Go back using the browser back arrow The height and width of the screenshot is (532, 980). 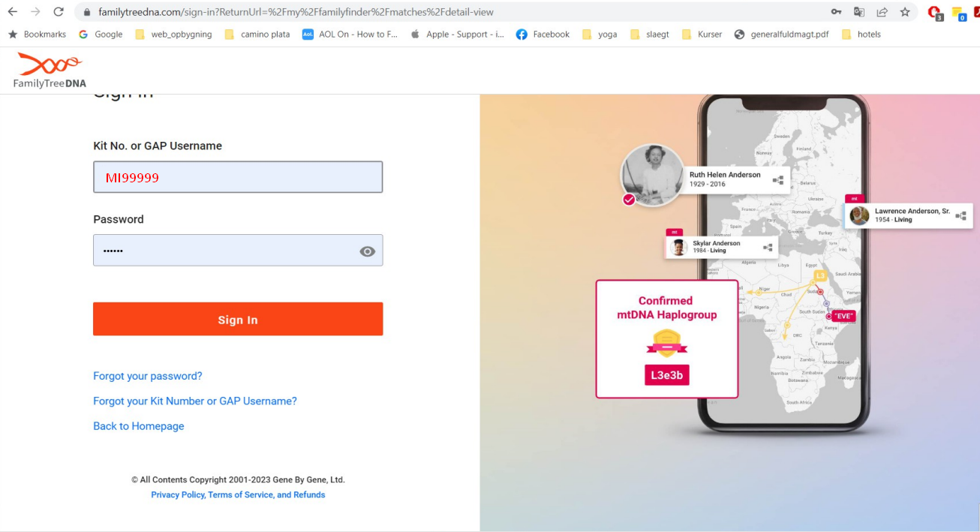click(12, 12)
